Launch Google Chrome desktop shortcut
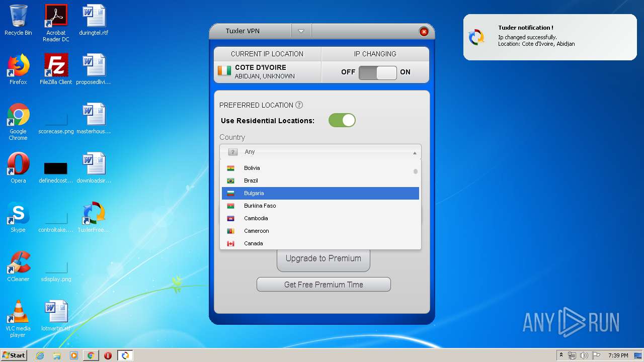The image size is (644, 362). tap(18, 122)
